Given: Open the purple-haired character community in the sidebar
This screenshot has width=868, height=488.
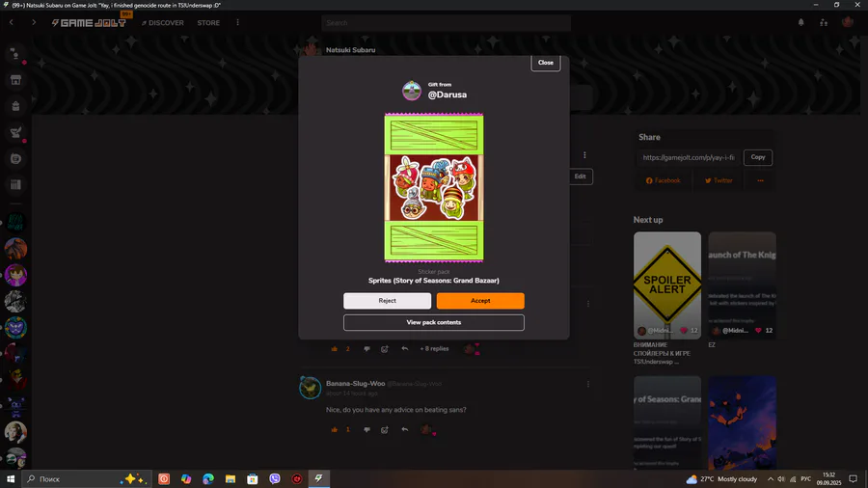Looking at the screenshot, I should pos(15,275).
